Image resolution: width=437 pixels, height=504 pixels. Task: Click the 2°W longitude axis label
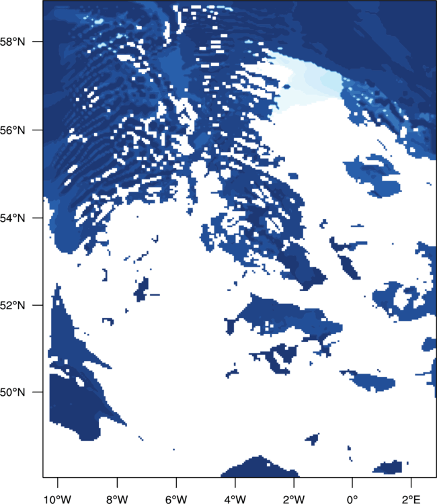pyautogui.click(x=294, y=499)
